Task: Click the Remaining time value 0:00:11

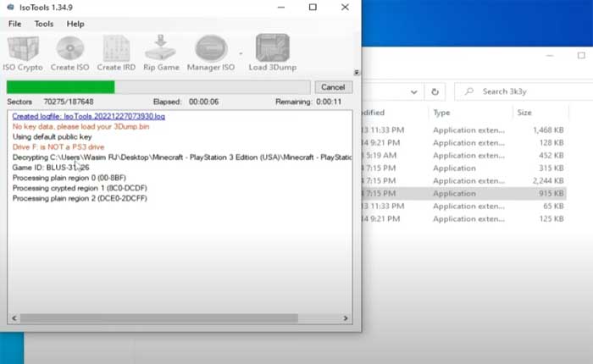Action: point(329,102)
